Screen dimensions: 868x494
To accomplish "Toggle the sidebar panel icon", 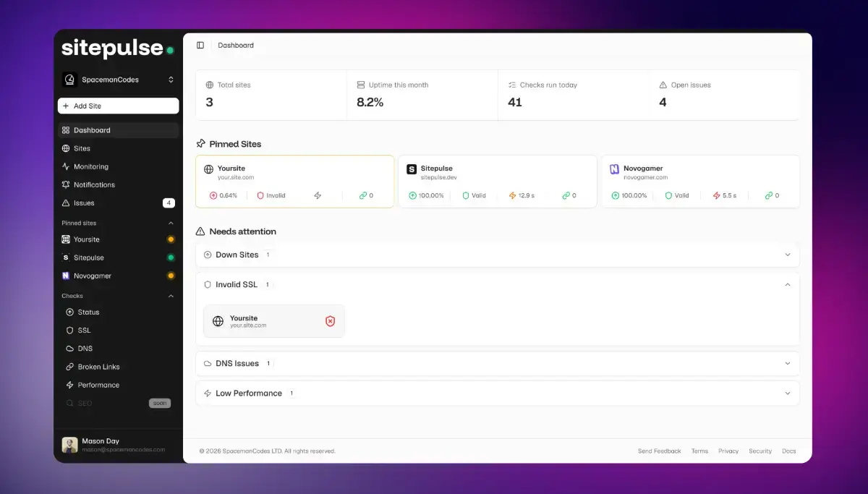I will tap(200, 45).
